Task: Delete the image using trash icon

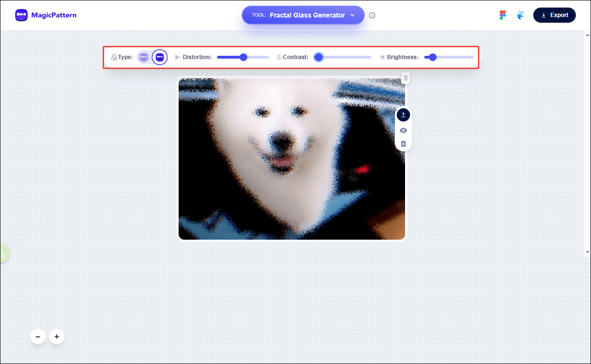Action: click(x=403, y=143)
